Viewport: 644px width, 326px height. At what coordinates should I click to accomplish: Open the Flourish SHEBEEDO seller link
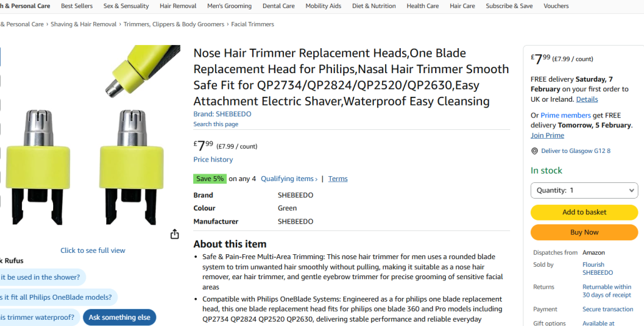597,269
